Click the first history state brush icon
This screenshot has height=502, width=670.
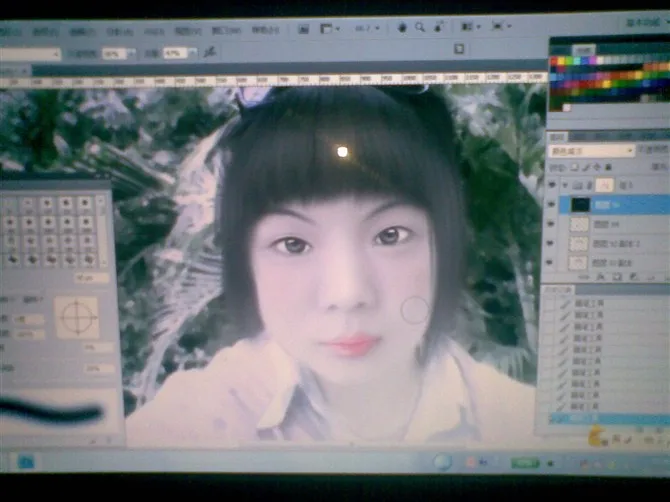[x=566, y=305]
